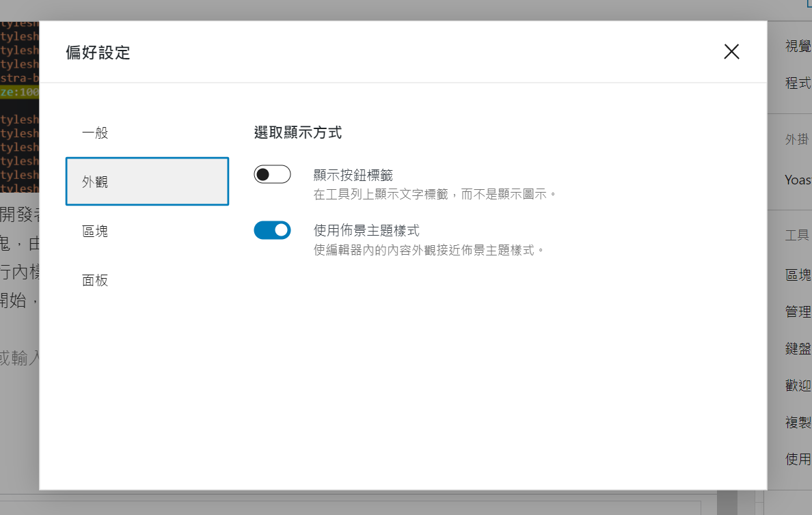
Task: Open the 鍵盤 shortcuts menu item
Action: [798, 348]
